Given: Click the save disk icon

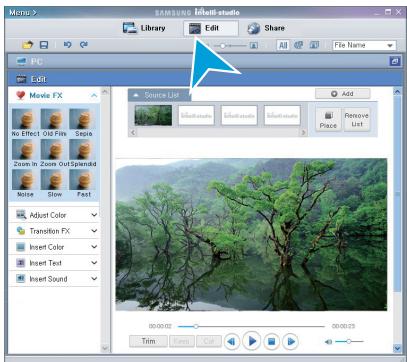Looking at the screenshot, I should 44,45.
